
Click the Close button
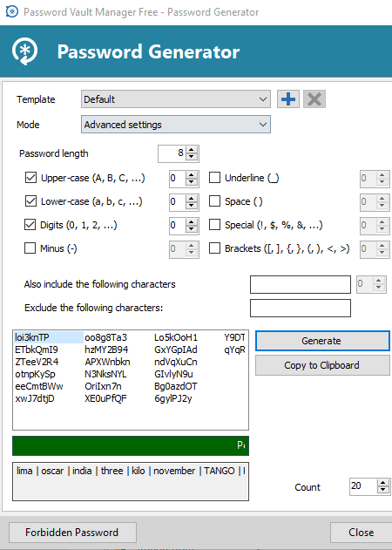point(362,533)
